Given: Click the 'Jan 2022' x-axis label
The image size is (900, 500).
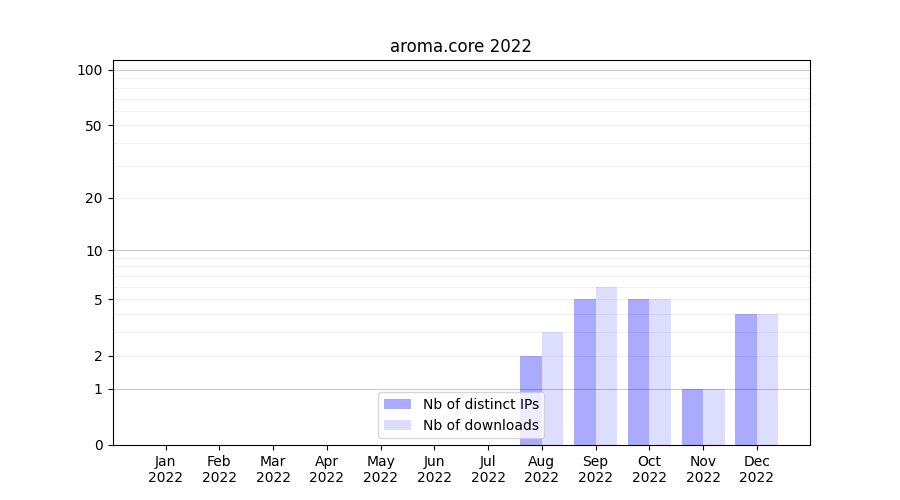Looking at the screenshot, I should 166,469.
